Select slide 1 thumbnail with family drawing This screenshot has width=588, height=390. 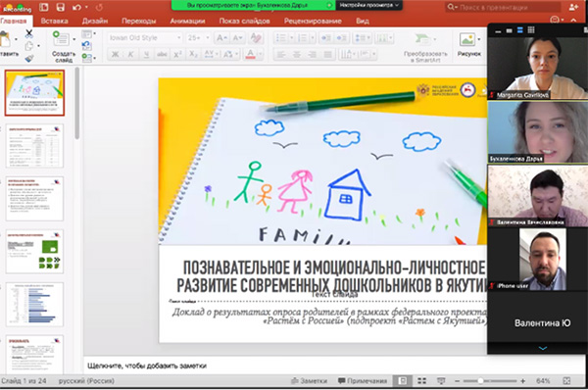(x=34, y=93)
